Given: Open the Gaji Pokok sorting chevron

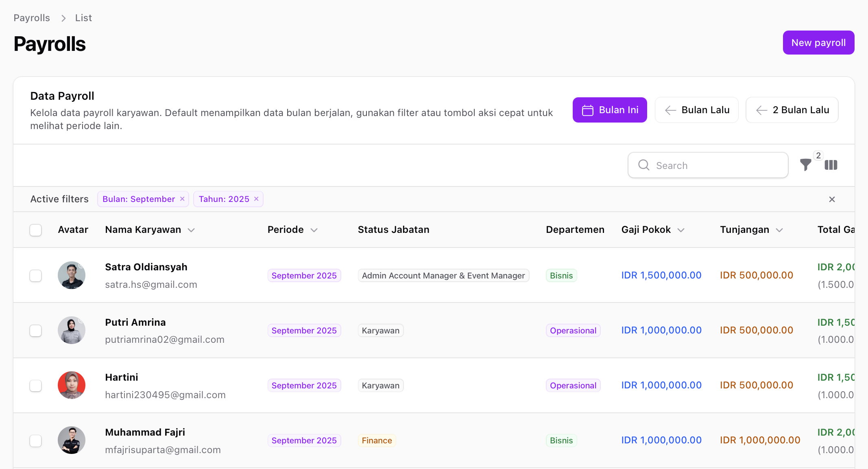Looking at the screenshot, I should pyautogui.click(x=681, y=230).
